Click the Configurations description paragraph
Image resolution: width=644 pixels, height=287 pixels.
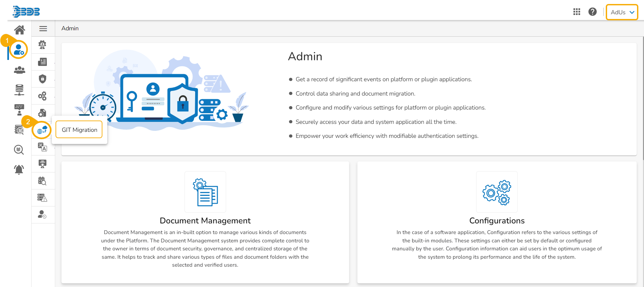[497, 245]
